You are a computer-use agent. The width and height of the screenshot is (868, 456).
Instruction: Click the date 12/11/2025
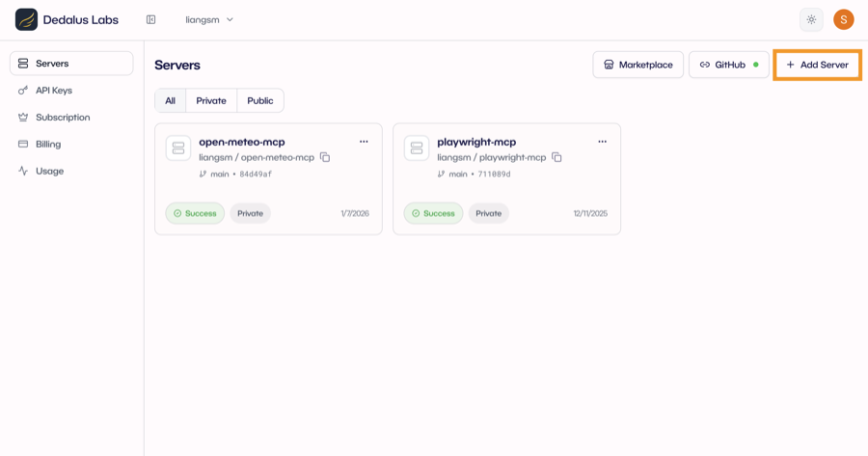590,213
